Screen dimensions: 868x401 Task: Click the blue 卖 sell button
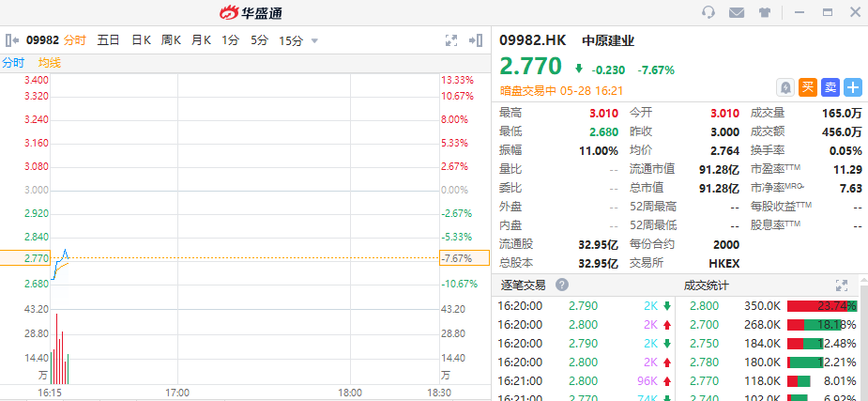830,87
